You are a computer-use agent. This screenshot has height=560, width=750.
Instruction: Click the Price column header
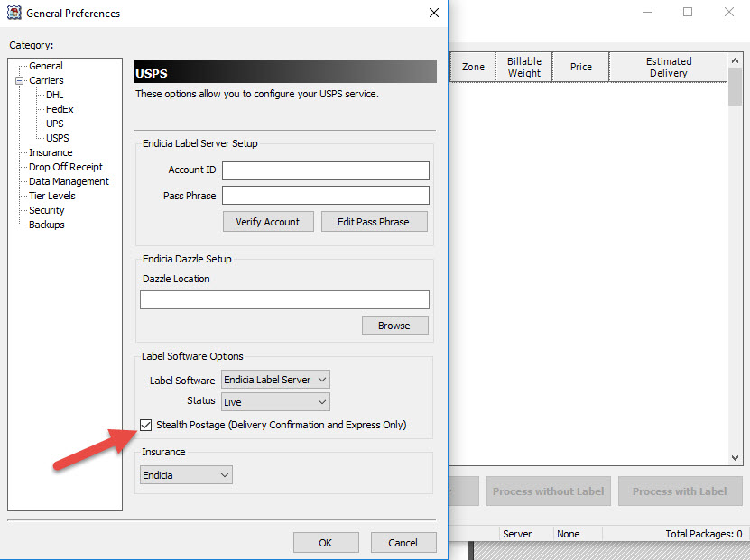pos(580,67)
